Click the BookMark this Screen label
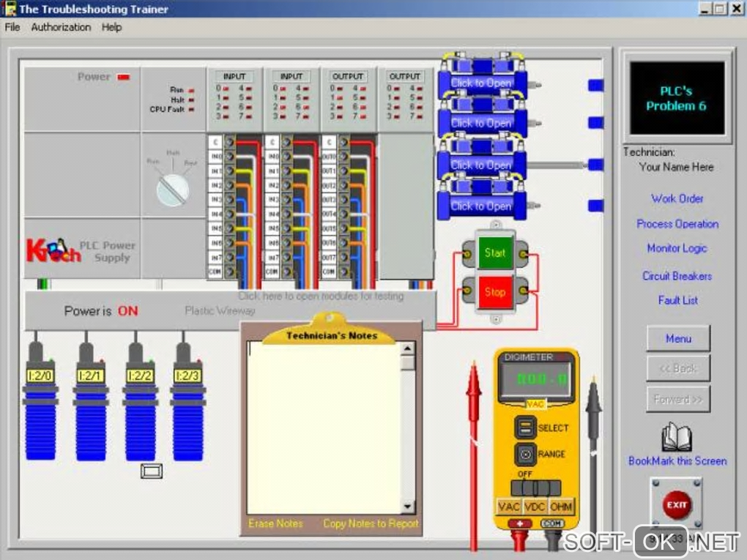747x560 pixels. [x=677, y=461]
